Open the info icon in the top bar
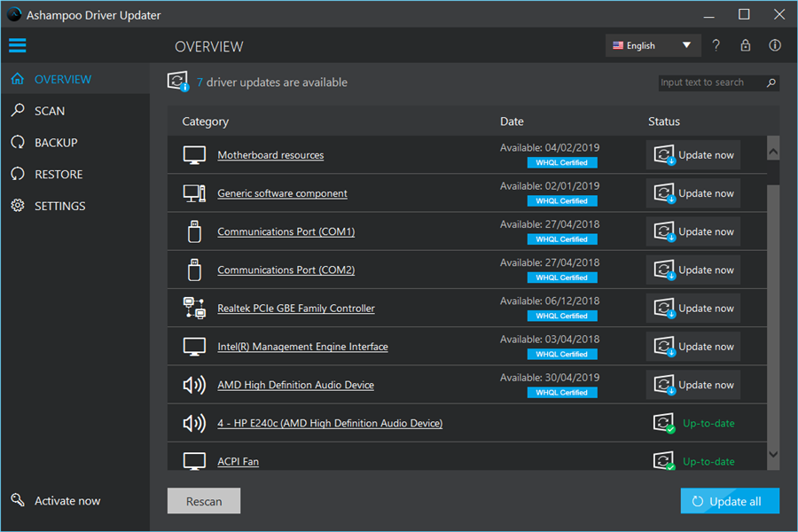 pyautogui.click(x=774, y=45)
